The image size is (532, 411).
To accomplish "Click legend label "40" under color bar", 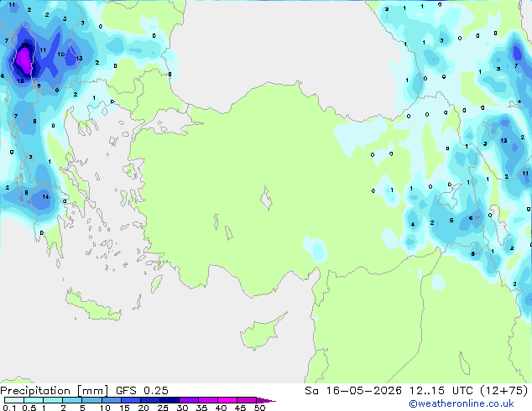I will [221, 408].
